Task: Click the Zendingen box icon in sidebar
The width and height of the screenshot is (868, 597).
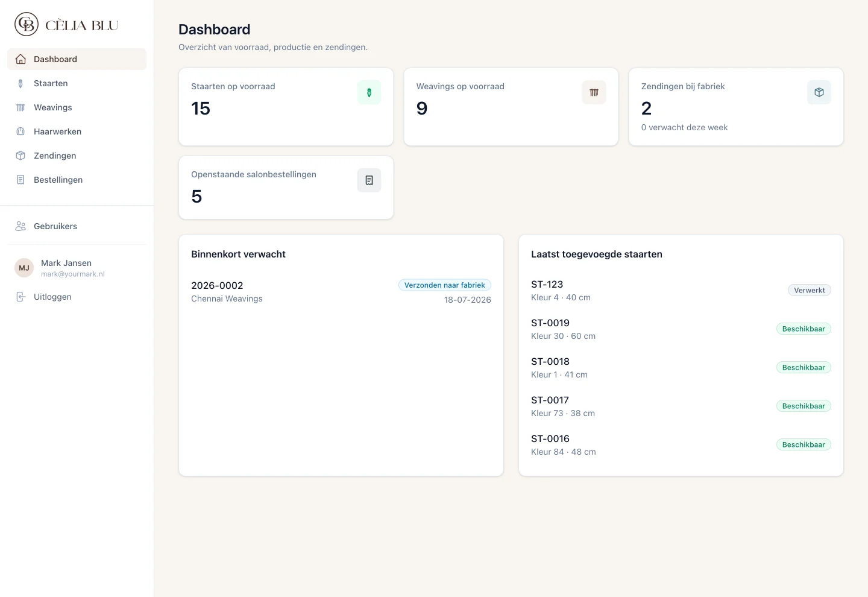Action: [20, 156]
